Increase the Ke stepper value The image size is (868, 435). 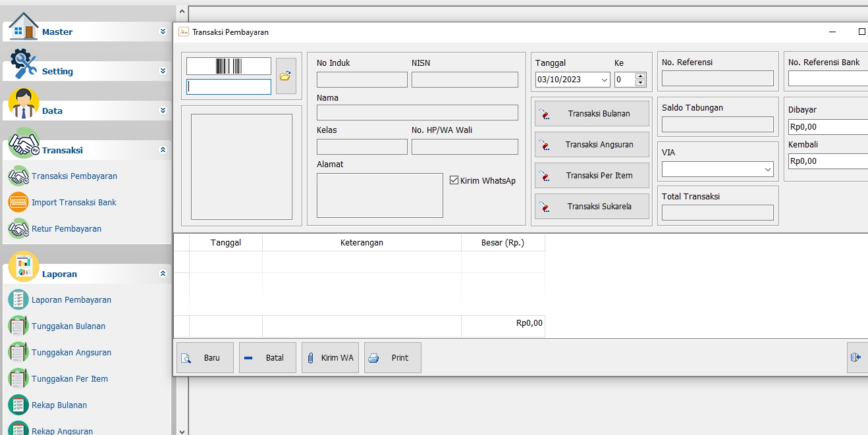(x=640, y=76)
